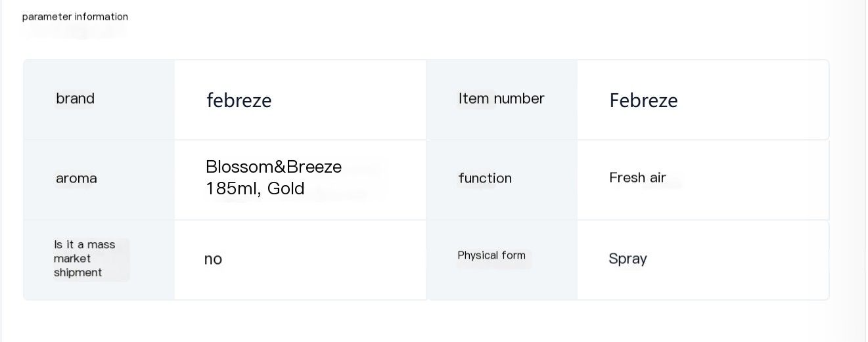
Task: Click the 'febreze' brand value
Action: click(x=239, y=100)
